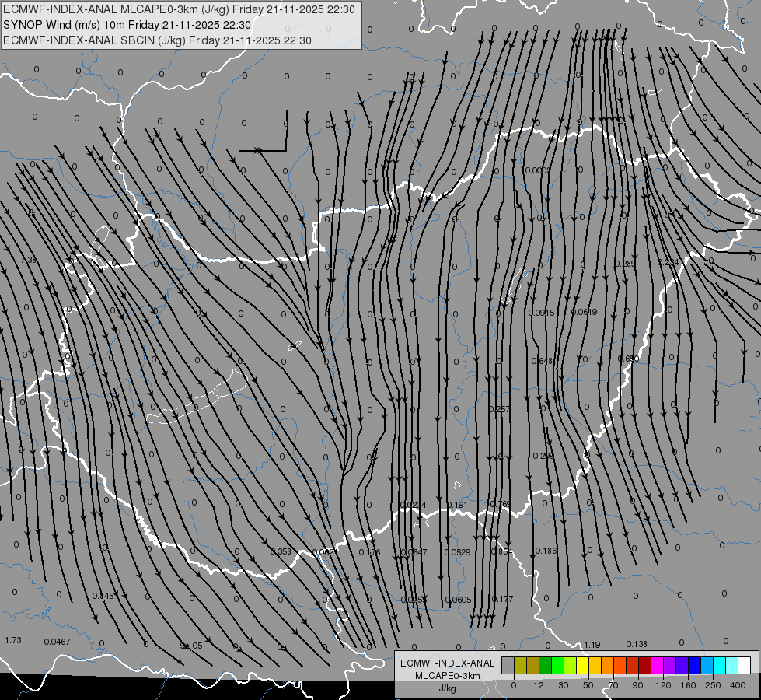
Task: Click the 0.257 value on map
Action: (499, 409)
